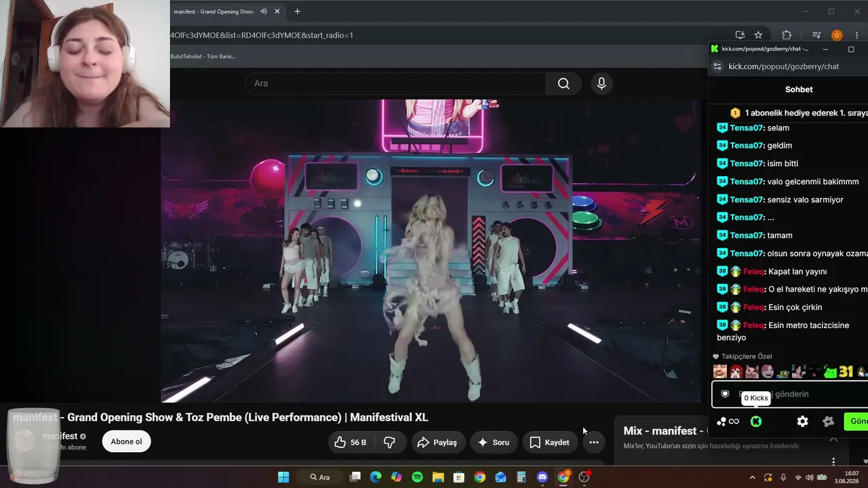Open the Chrome extensions puzzle icon
The width and height of the screenshot is (868, 488).
pyautogui.click(x=787, y=35)
